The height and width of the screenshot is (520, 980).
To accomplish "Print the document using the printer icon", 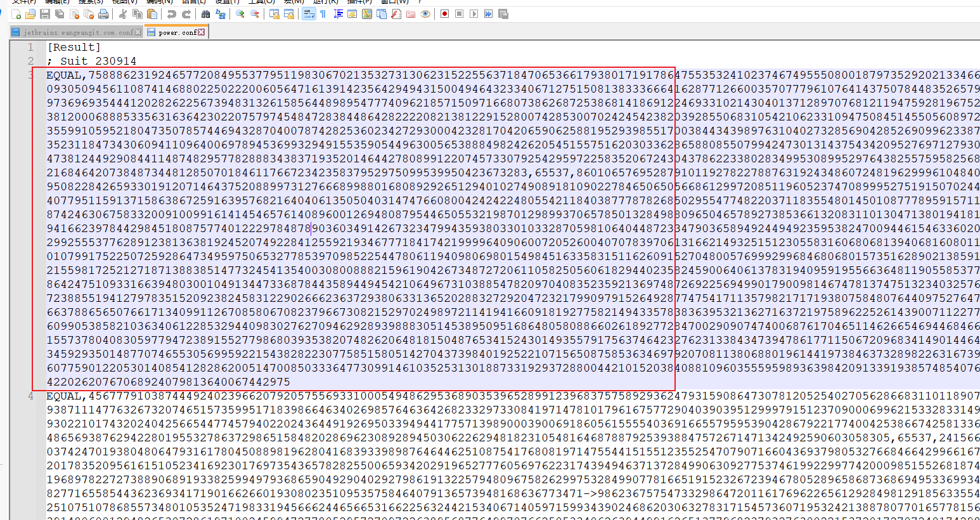I will click(103, 14).
